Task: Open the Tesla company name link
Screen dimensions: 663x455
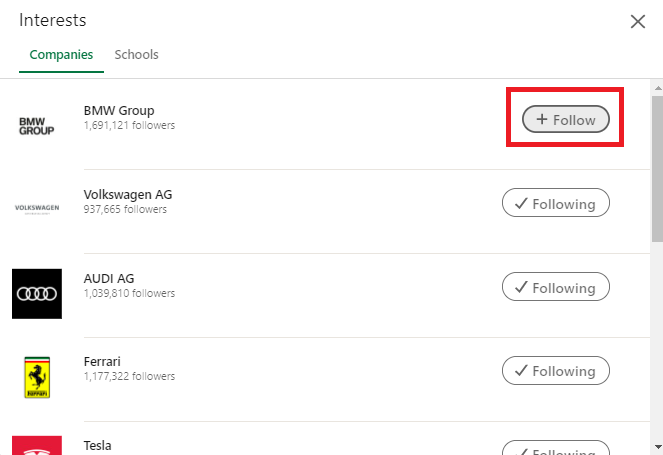Action: click(98, 446)
